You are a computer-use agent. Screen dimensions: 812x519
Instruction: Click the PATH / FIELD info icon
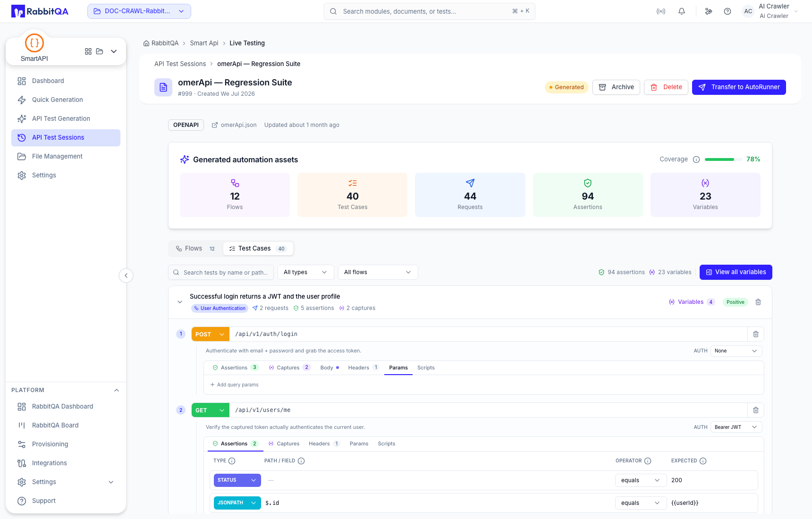(301, 461)
